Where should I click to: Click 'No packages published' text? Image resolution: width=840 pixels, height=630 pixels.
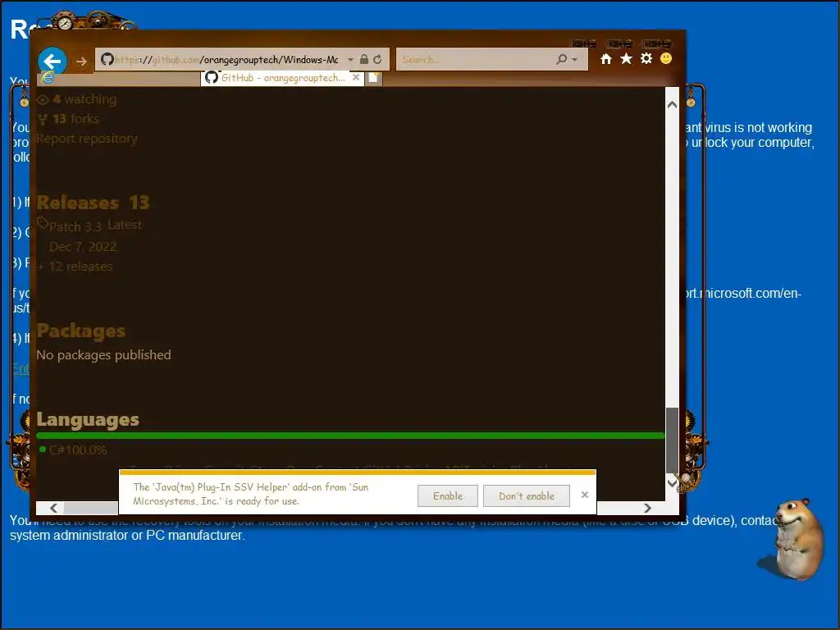tap(104, 354)
